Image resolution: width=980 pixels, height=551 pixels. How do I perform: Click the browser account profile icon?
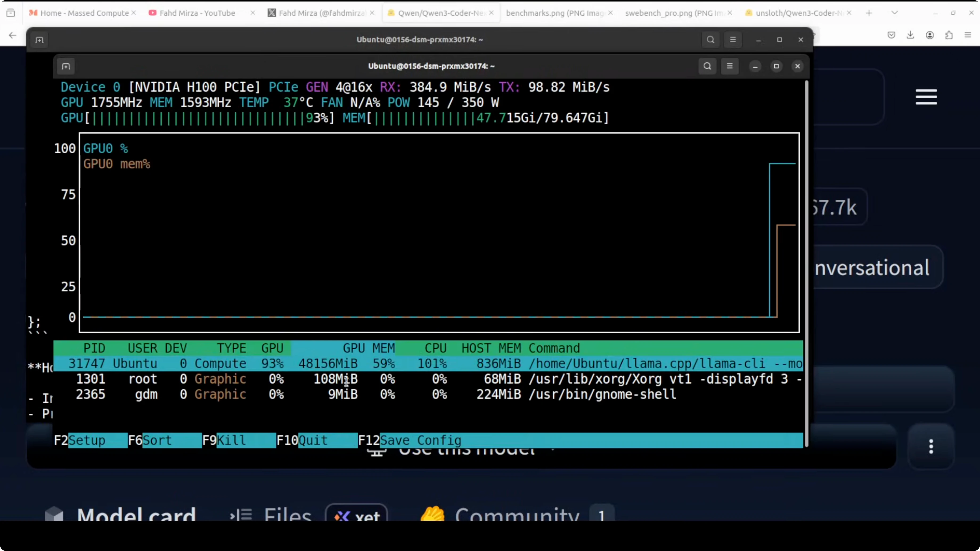coord(930,35)
